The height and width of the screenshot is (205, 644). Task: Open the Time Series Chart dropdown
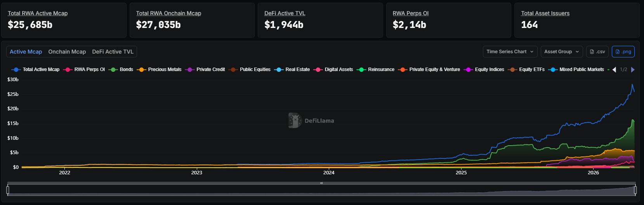pos(510,52)
